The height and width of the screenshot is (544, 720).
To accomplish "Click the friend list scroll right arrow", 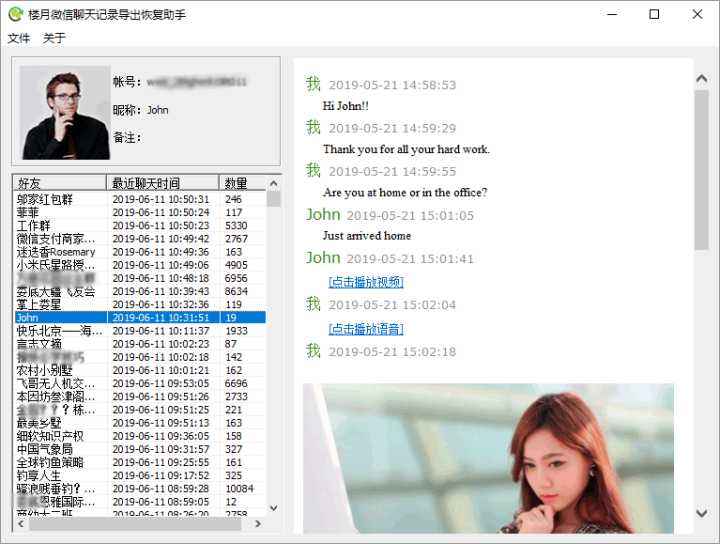I will coord(258,524).
